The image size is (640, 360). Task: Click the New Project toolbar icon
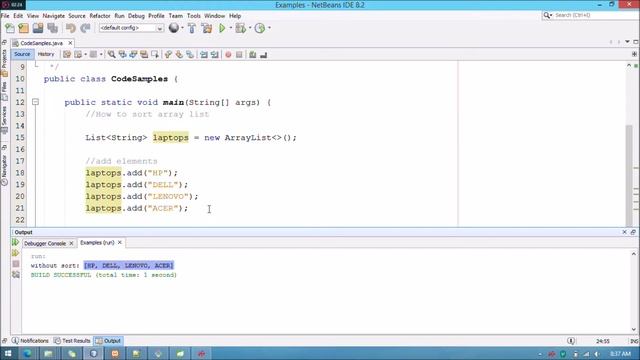[24, 28]
